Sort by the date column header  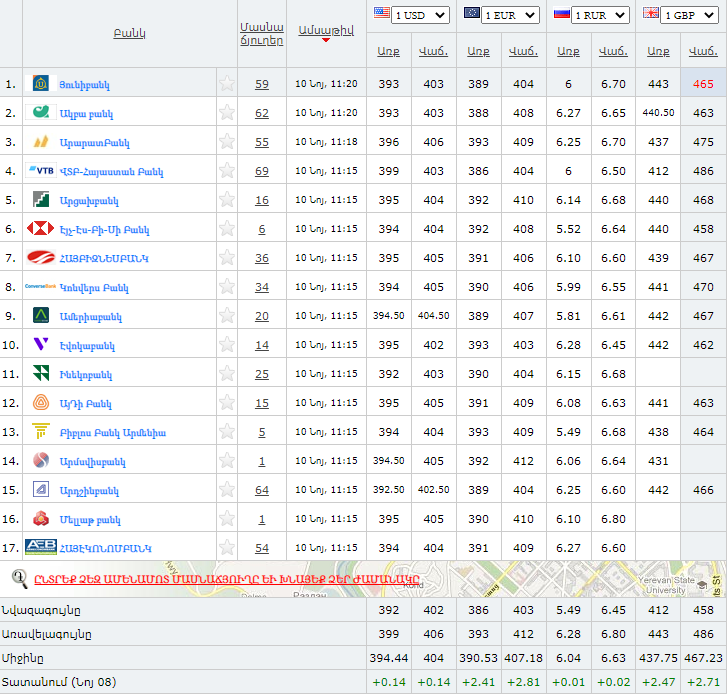pyautogui.click(x=326, y=31)
